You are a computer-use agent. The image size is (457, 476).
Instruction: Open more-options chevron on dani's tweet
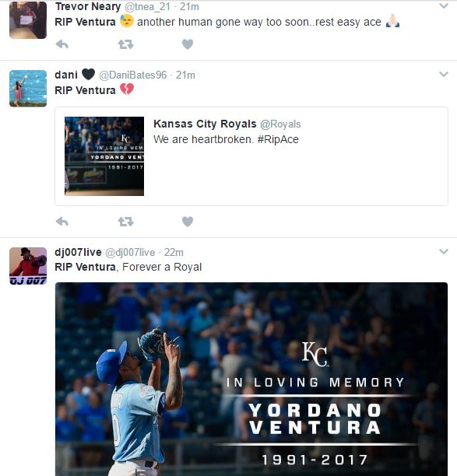pos(444,74)
